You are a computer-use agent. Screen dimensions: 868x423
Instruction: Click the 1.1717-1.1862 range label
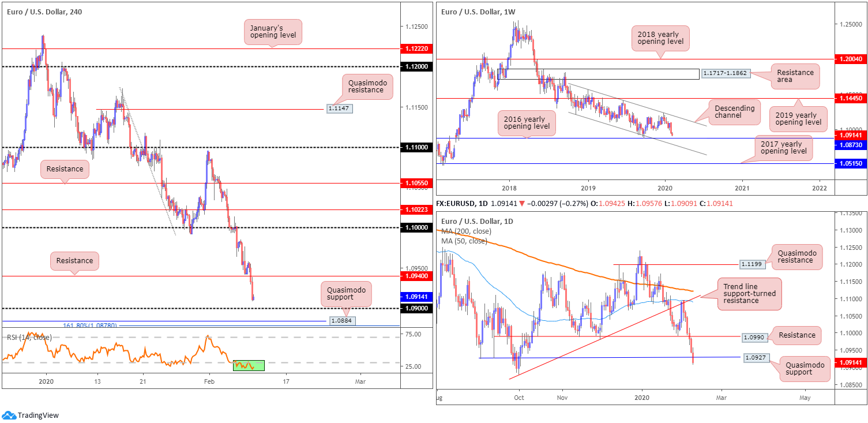pos(725,74)
